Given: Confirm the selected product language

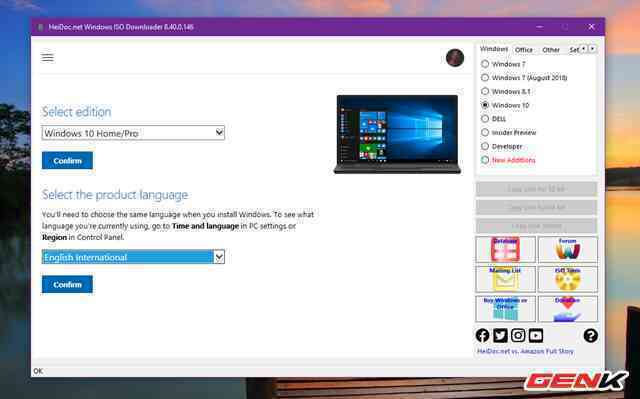Looking at the screenshot, I should coord(67,285).
